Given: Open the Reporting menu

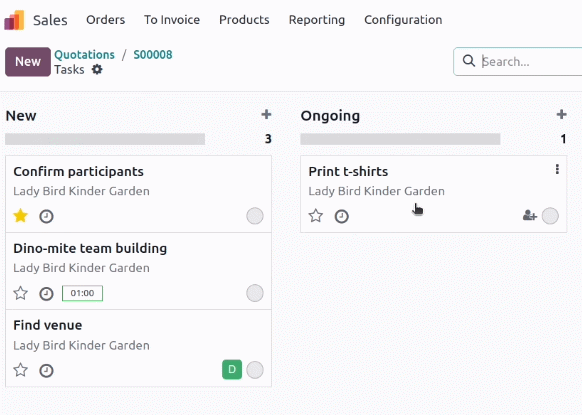Looking at the screenshot, I should click(x=317, y=20).
